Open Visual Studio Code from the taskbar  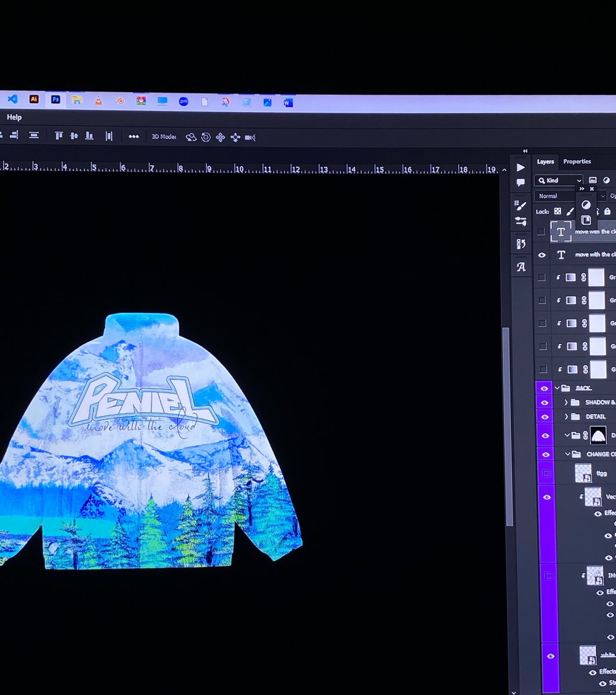pos(12,99)
